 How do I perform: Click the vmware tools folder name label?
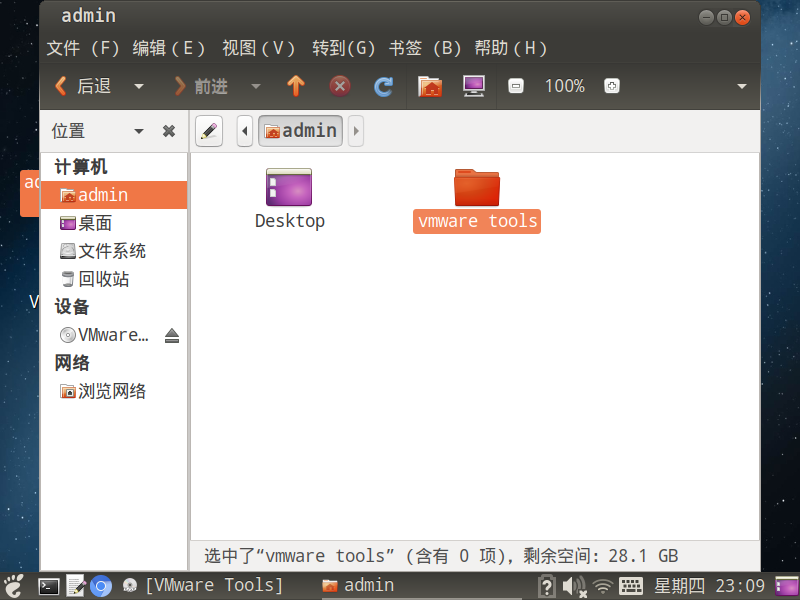coord(477,221)
